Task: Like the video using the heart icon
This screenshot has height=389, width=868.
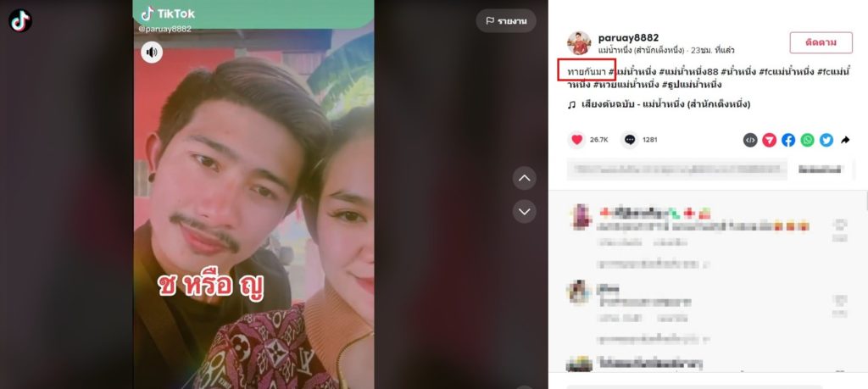Action: (x=576, y=140)
